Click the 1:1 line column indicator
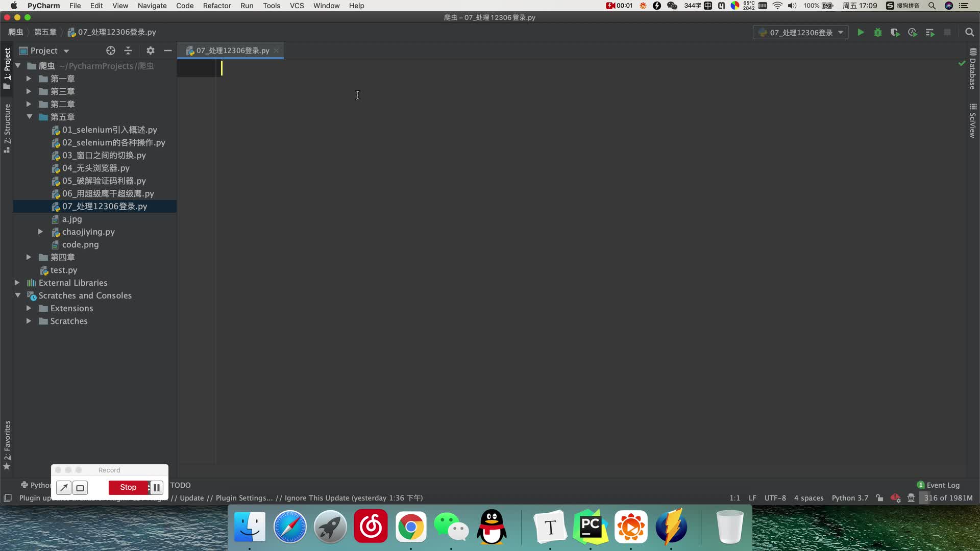980x551 pixels. click(734, 498)
